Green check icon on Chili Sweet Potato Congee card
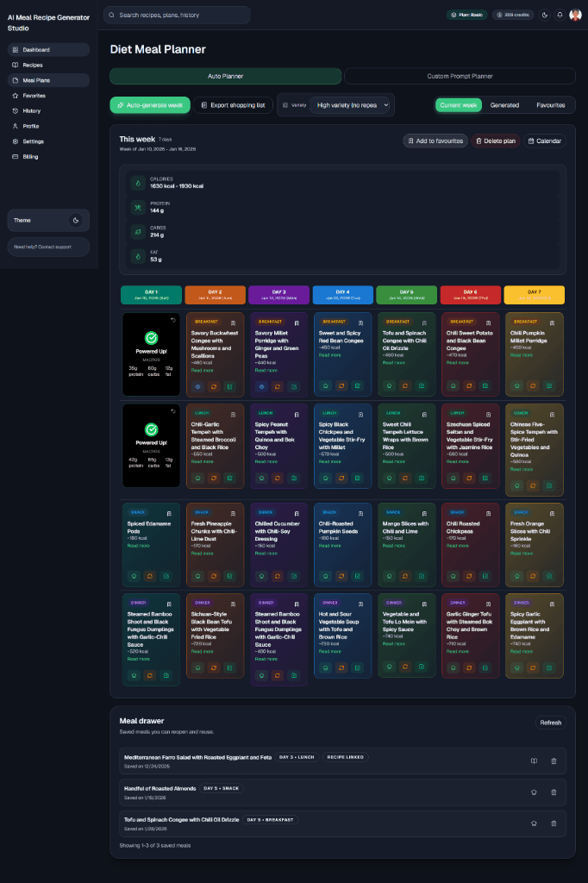 [x=485, y=385]
